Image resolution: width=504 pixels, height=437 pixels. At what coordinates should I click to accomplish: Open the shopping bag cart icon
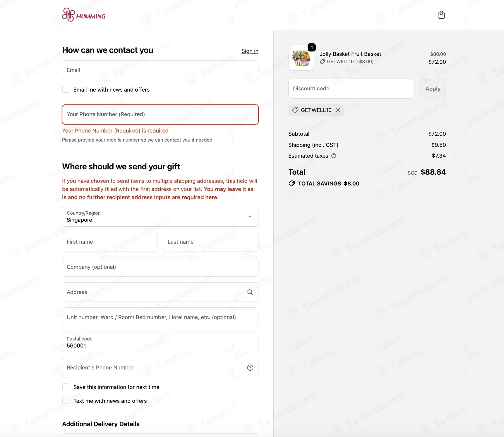[441, 15]
